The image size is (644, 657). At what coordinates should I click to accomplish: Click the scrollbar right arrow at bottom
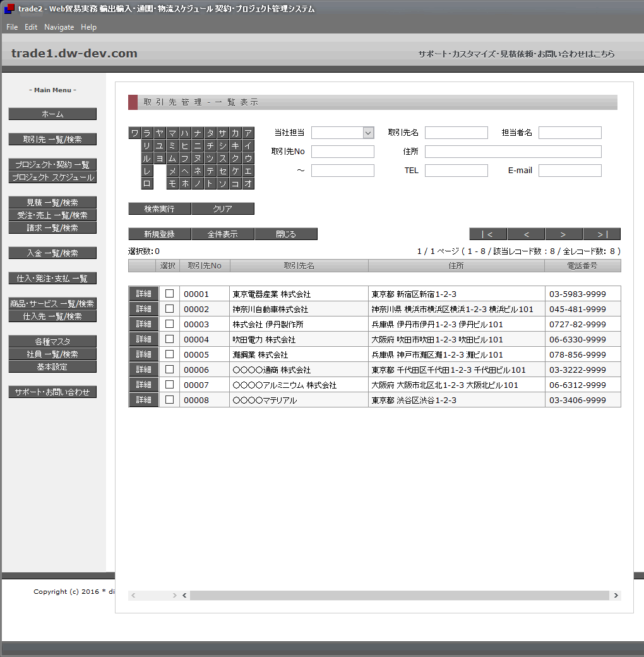(616, 595)
